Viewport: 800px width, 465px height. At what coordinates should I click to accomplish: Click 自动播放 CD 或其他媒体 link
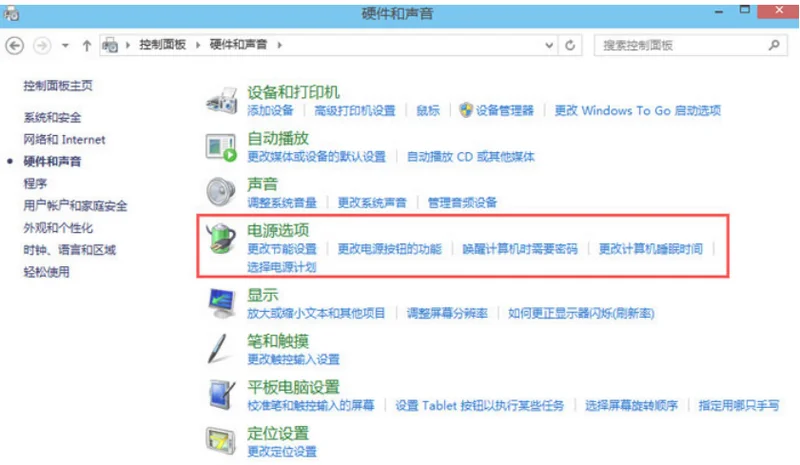470,156
